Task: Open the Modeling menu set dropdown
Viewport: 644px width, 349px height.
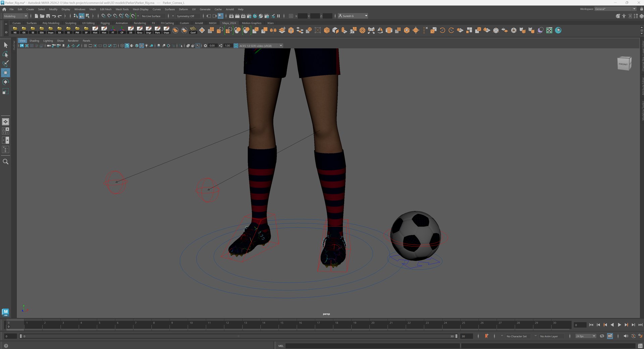Action: (x=15, y=16)
